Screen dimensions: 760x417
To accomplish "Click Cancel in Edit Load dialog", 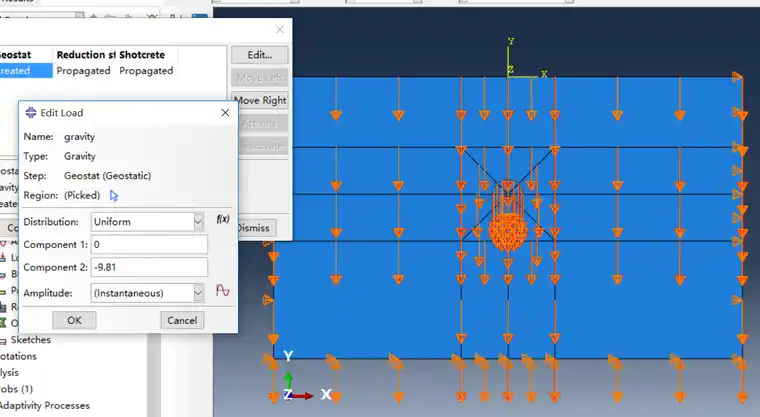I will (x=182, y=320).
